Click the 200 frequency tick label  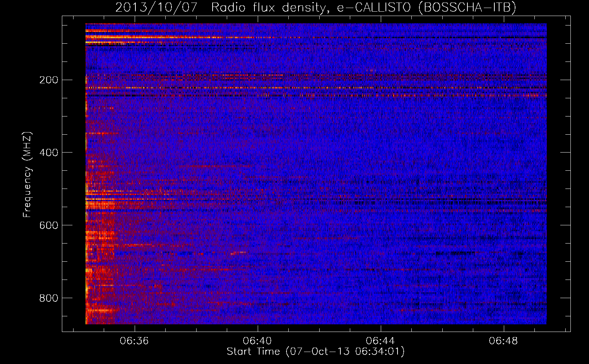coord(49,80)
